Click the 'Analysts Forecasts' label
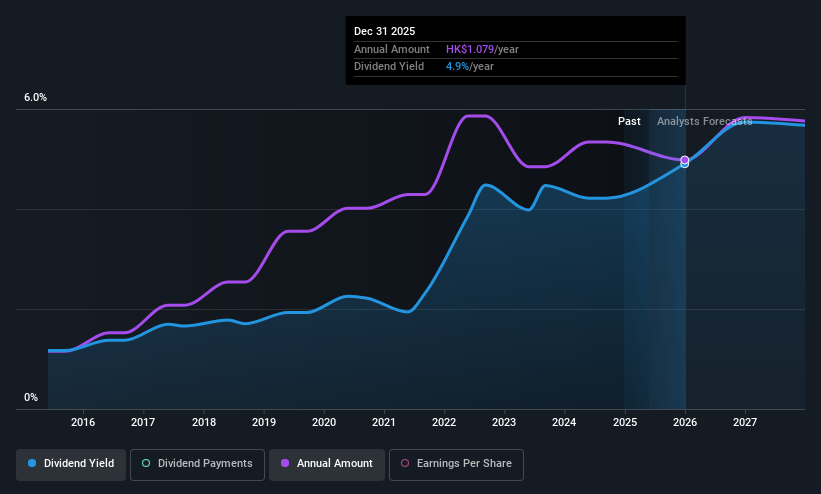The height and width of the screenshot is (494, 821). coord(704,122)
